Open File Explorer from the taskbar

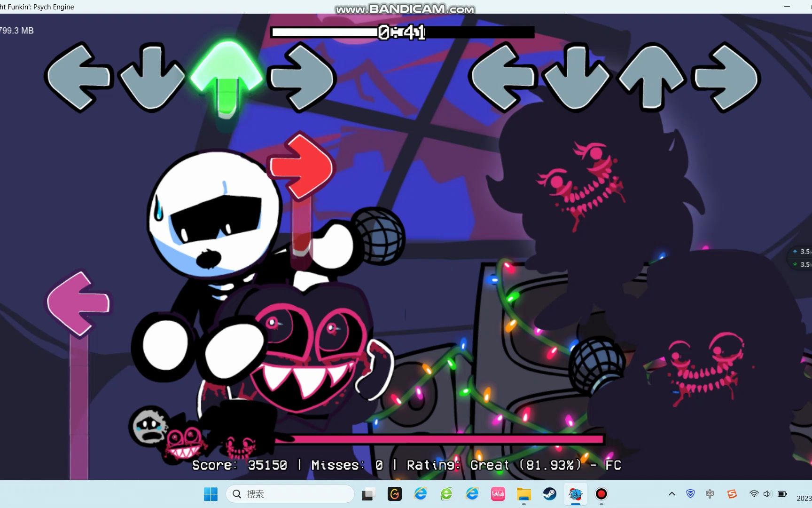click(523, 494)
